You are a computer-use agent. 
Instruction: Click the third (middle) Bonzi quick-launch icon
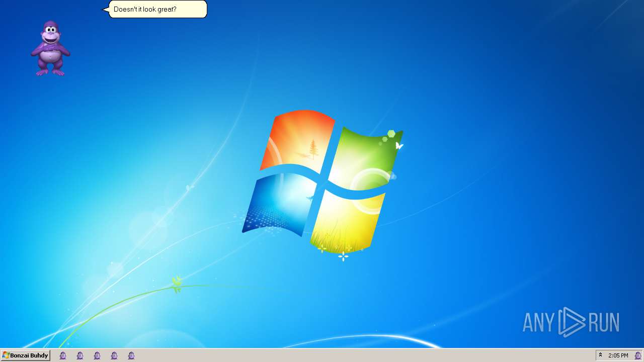click(97, 355)
